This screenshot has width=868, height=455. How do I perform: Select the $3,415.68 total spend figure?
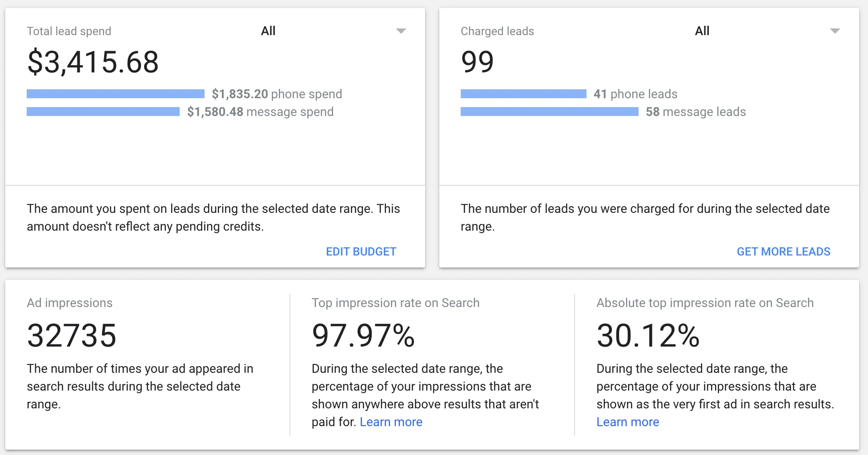point(93,62)
